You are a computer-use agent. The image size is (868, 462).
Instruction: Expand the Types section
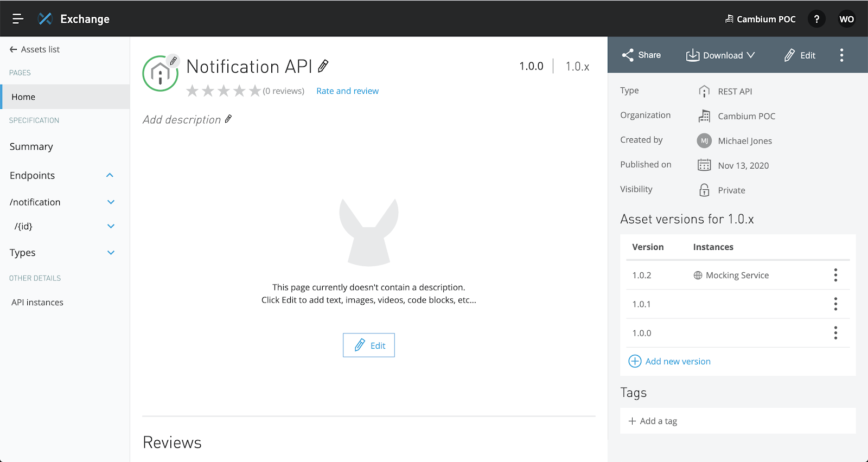pos(111,253)
